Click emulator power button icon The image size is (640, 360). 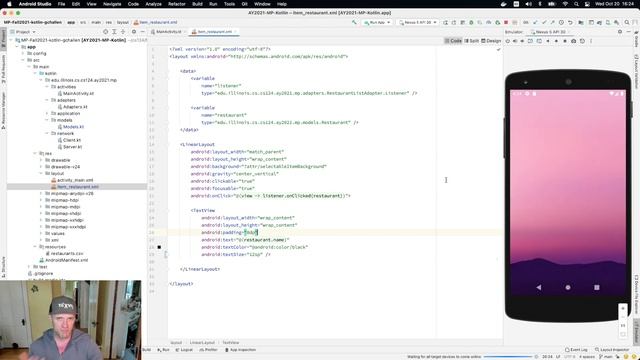(x=507, y=41)
